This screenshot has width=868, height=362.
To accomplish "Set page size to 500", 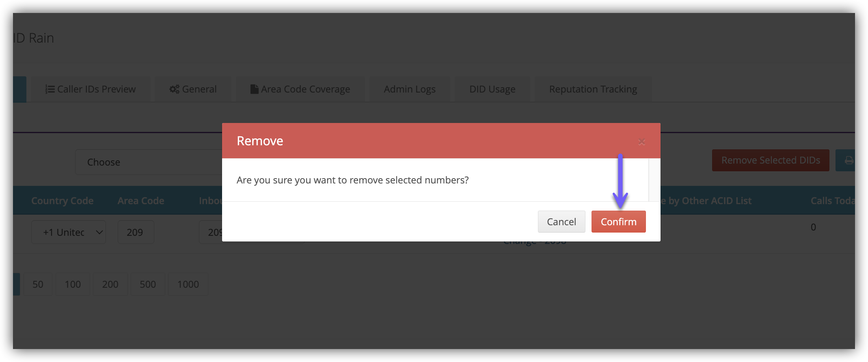I will tap(148, 284).
